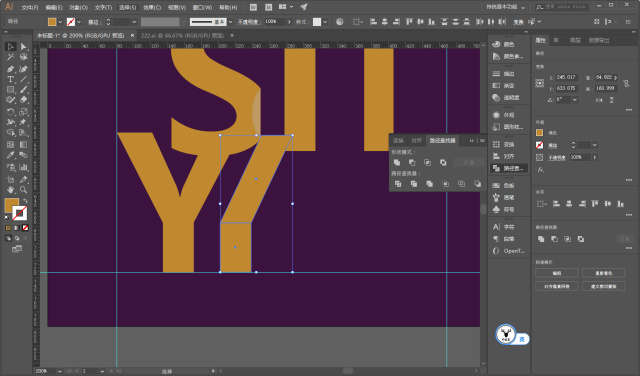Select the Hand tool
This screenshot has height=376, width=640.
coord(11,189)
